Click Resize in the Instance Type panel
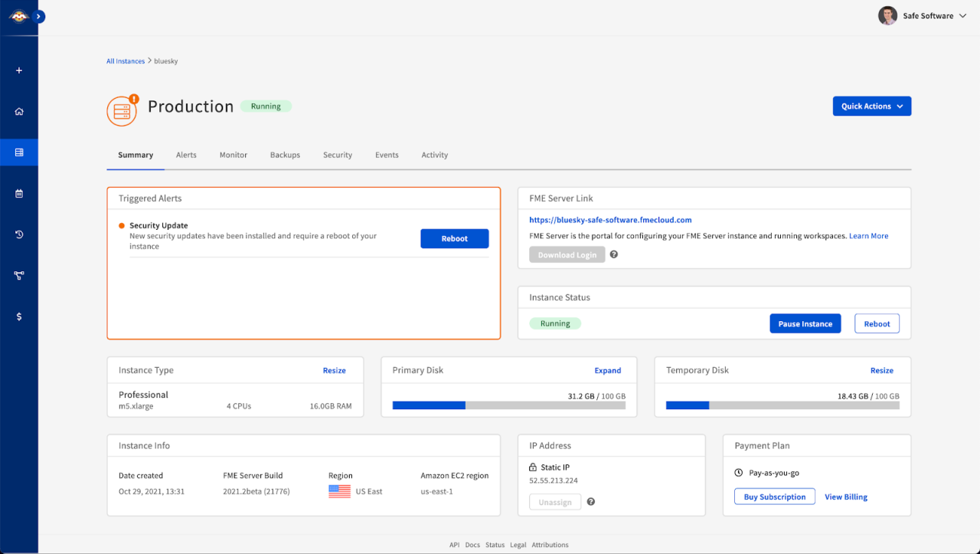This screenshot has width=980, height=554. click(x=335, y=371)
